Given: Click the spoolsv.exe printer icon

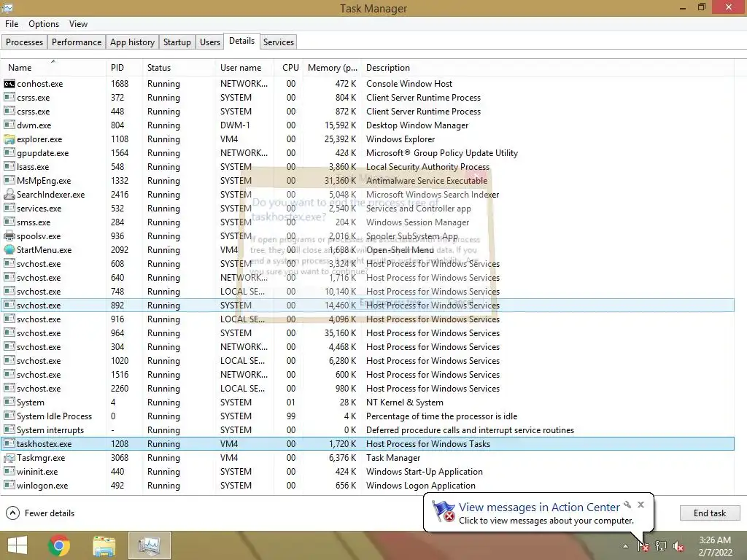Looking at the screenshot, I should (9, 236).
